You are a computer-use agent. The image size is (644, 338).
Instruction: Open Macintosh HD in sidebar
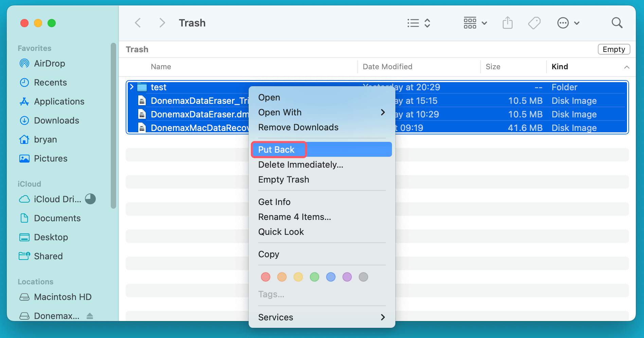point(62,297)
